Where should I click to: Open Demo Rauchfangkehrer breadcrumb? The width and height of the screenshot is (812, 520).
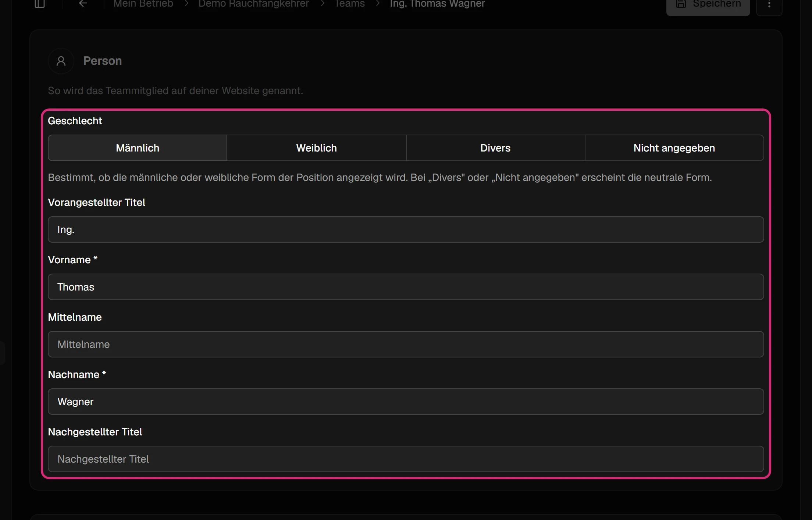click(254, 4)
